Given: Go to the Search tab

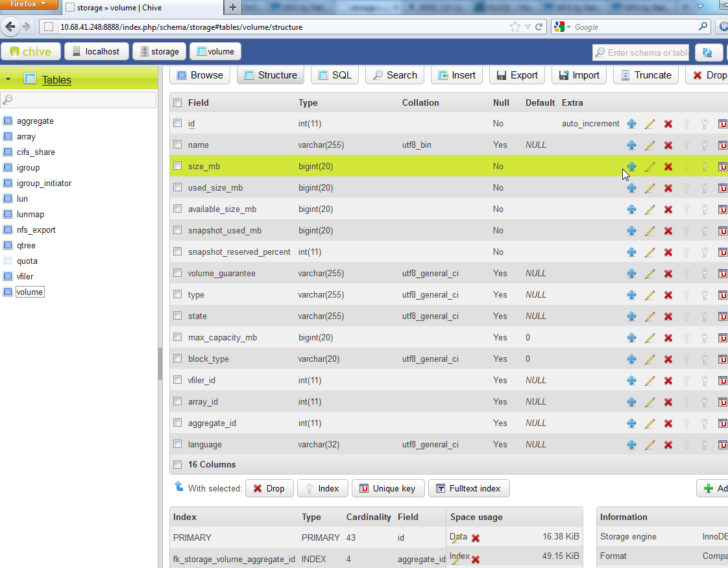Looking at the screenshot, I should tap(395, 75).
